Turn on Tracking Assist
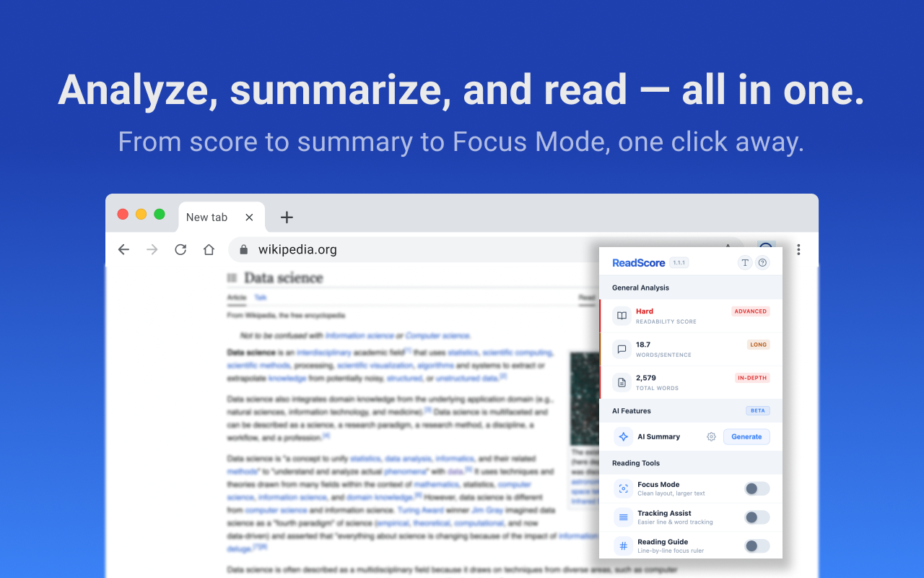Screen dimensions: 924x578 tap(757, 517)
